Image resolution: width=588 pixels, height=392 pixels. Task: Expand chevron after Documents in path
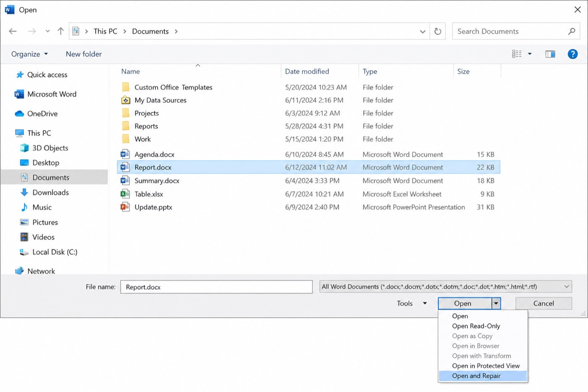176,32
